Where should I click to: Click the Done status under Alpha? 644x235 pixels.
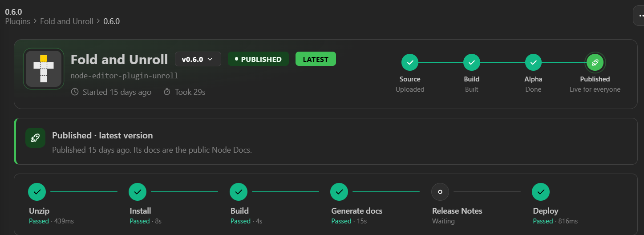point(533,89)
